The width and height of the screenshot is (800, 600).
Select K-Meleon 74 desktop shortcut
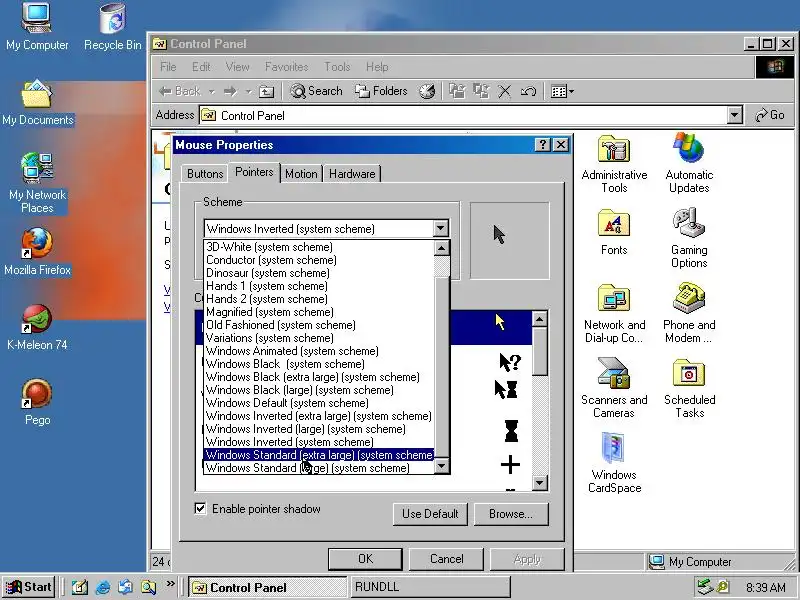point(37,327)
